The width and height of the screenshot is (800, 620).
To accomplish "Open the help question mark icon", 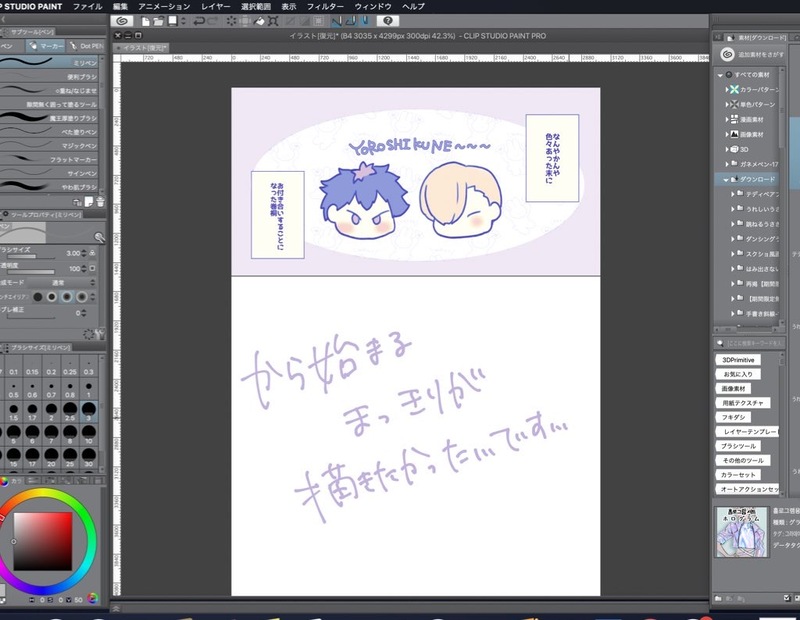I will pyautogui.click(x=388, y=21).
